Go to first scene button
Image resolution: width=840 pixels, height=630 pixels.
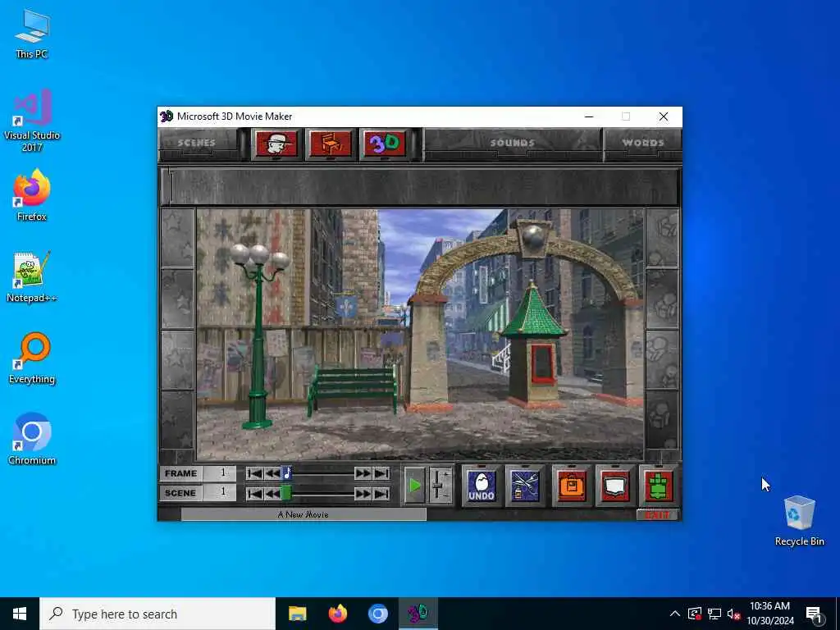pyautogui.click(x=255, y=493)
